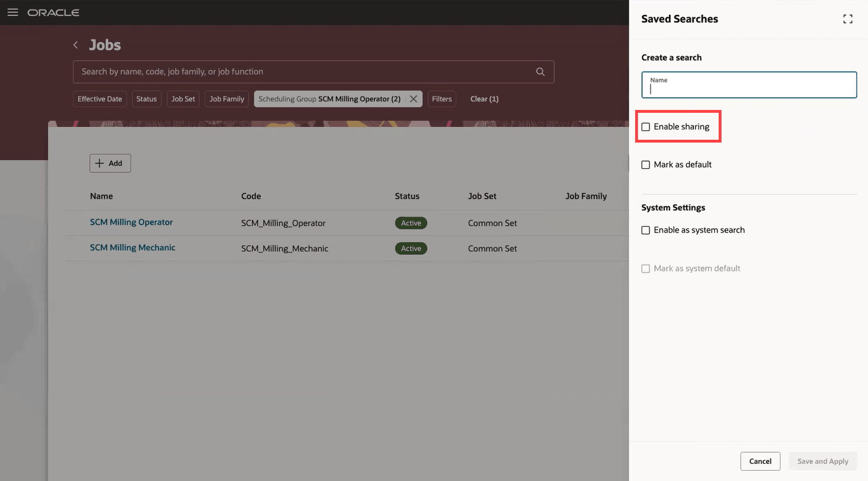Open the Job Set filter
Image resolution: width=868 pixels, height=481 pixels.
click(183, 98)
